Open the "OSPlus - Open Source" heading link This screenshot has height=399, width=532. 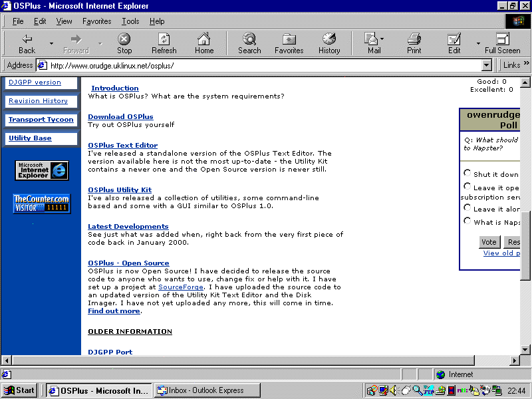pos(128,263)
